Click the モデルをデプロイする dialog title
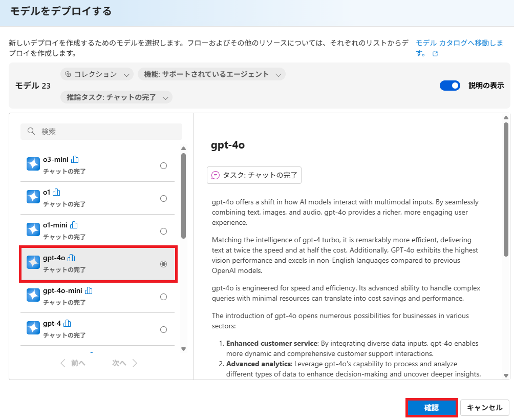This screenshot has height=420, width=514. (61, 11)
